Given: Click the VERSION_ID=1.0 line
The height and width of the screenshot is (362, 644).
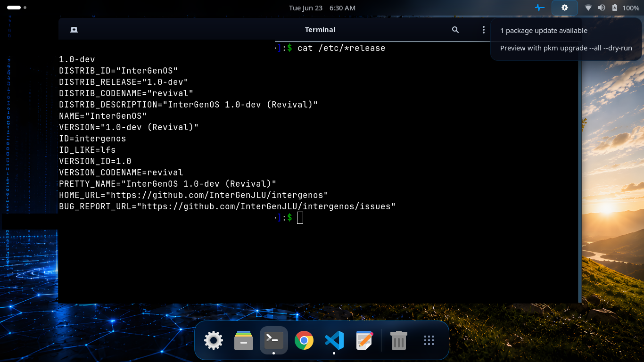Looking at the screenshot, I should [x=95, y=161].
